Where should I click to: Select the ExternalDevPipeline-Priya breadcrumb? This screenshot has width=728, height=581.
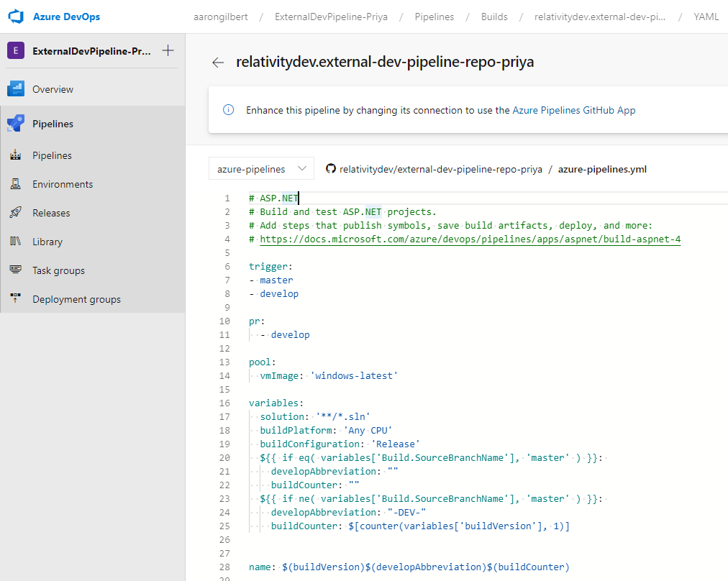[x=331, y=17]
